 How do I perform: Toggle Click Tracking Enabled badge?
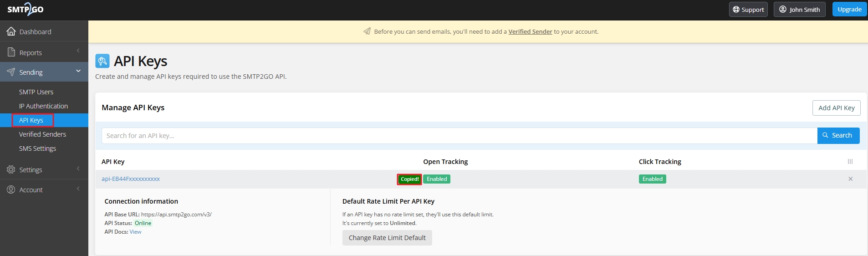(x=652, y=179)
